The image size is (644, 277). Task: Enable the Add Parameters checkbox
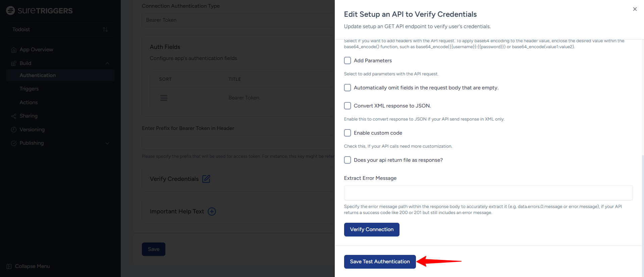(x=347, y=61)
